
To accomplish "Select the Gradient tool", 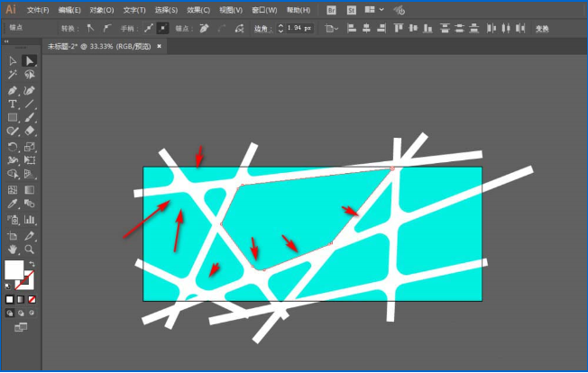I will point(29,190).
